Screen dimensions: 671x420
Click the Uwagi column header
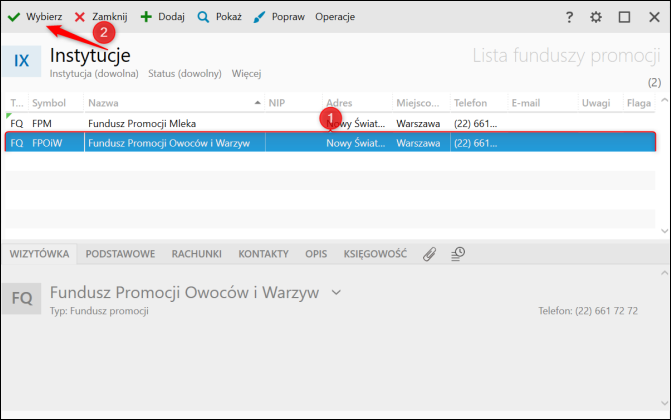601,103
